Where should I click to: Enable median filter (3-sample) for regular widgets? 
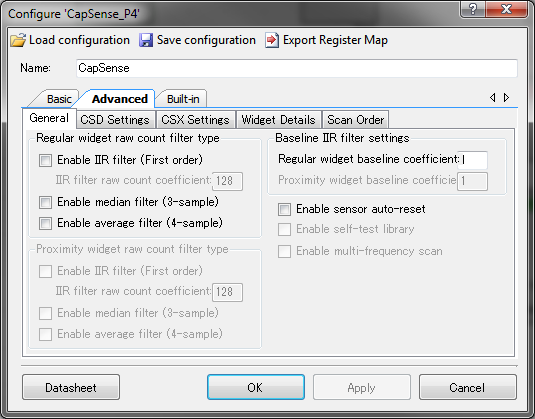(x=45, y=202)
